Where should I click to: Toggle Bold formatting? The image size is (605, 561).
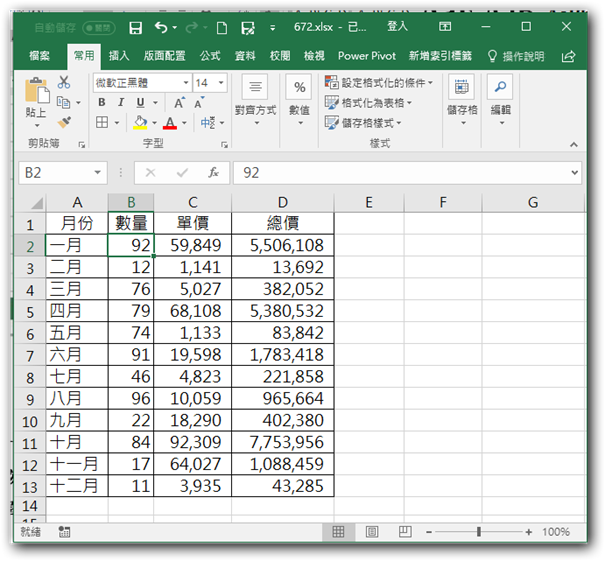(102, 102)
